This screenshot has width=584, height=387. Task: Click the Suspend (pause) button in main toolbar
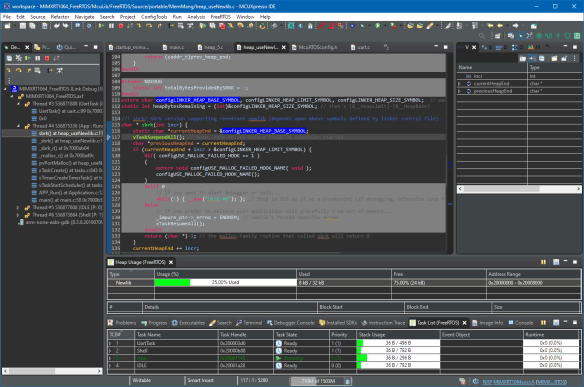pyautogui.click(x=111, y=26)
